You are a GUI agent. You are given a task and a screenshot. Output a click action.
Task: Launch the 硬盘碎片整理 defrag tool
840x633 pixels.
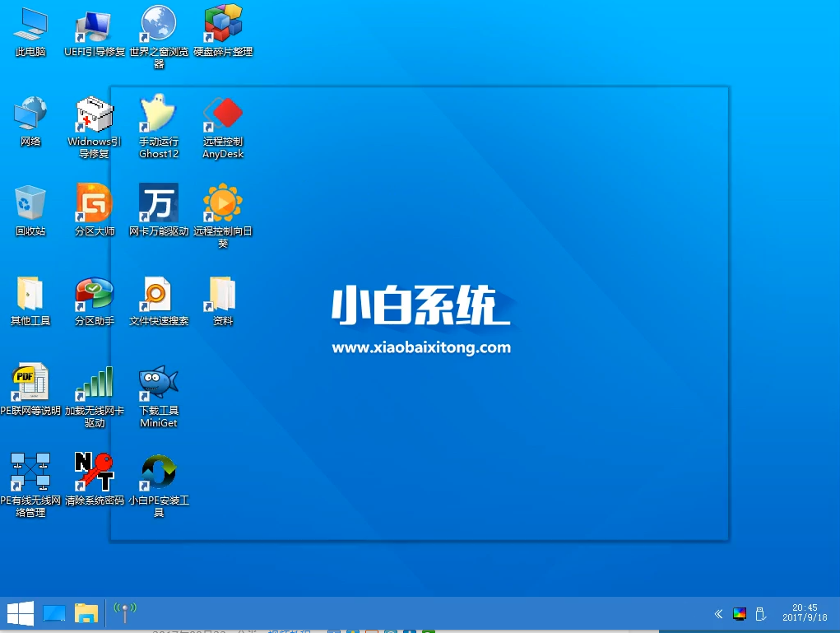click(x=222, y=25)
